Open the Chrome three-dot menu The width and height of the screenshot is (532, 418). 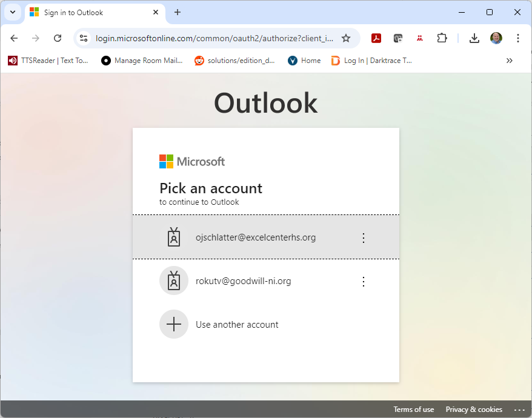coord(517,38)
